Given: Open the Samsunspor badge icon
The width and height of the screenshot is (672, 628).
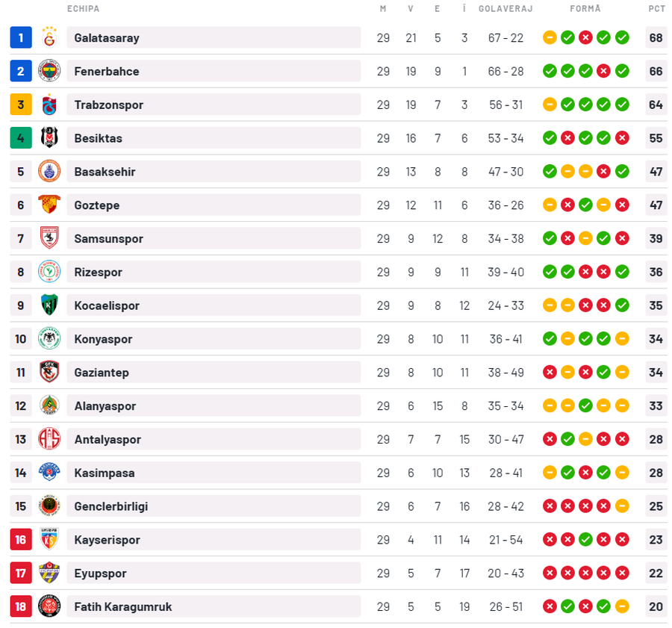Looking at the screenshot, I should (49, 238).
